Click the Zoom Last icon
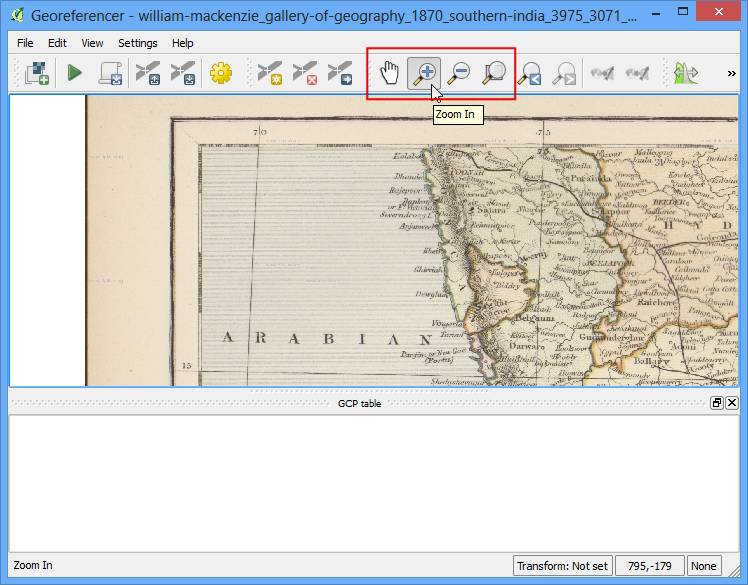Image resolution: width=748 pixels, height=585 pixels. [x=529, y=73]
